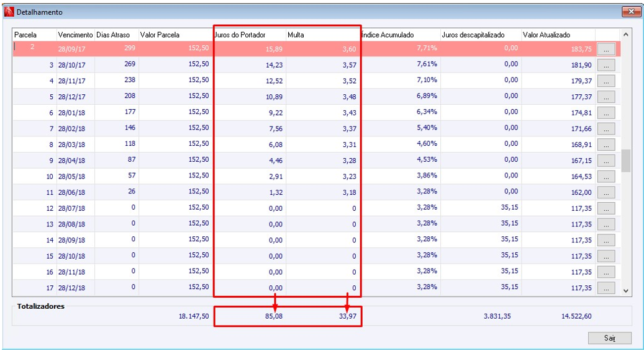Open details button for parcela 9 row
This screenshot has height=351, width=644.
(x=606, y=161)
